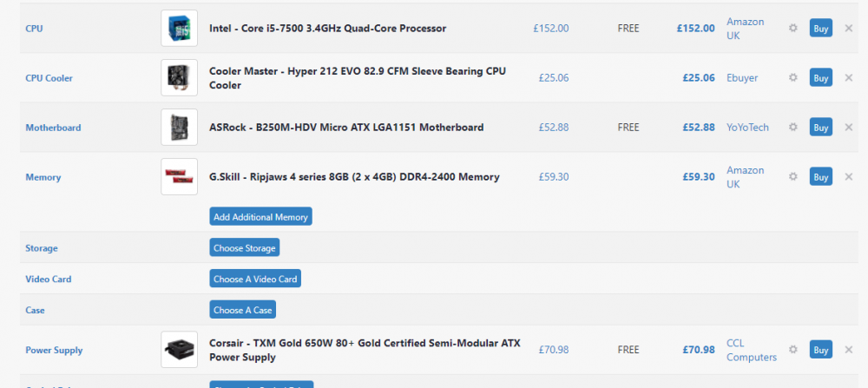Remove the Intel Core i5-7500 CPU

coord(849,28)
